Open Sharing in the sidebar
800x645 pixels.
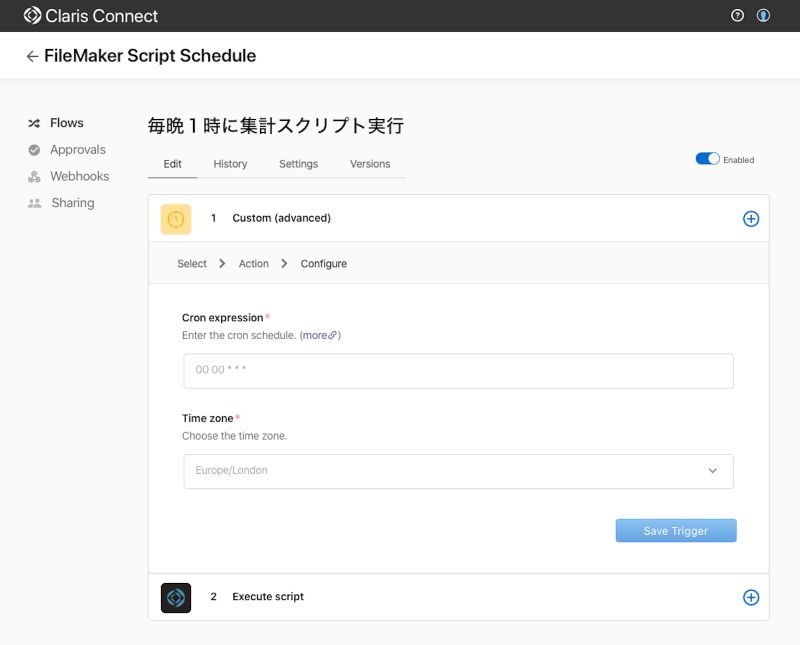(73, 203)
